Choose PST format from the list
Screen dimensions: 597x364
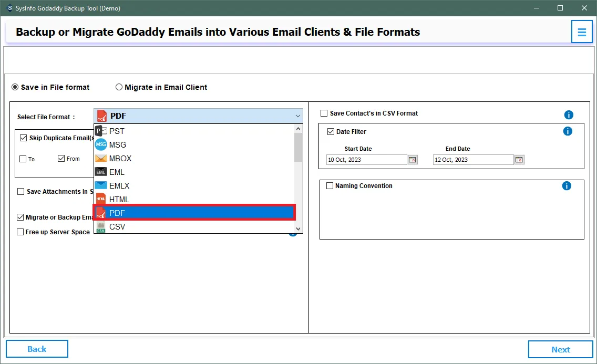tap(117, 131)
